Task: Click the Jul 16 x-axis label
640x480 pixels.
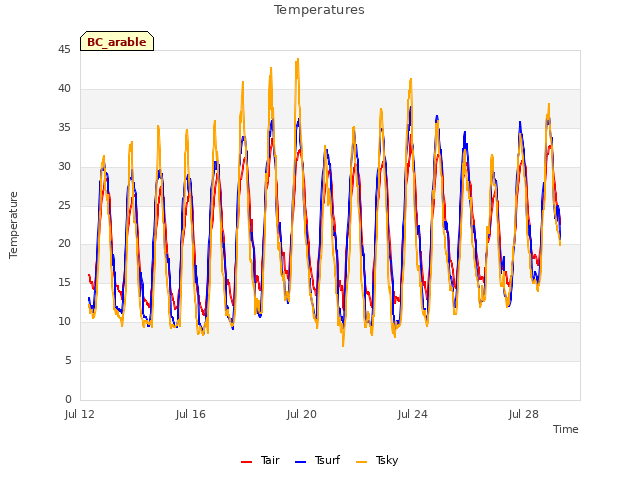Action: [x=191, y=414]
